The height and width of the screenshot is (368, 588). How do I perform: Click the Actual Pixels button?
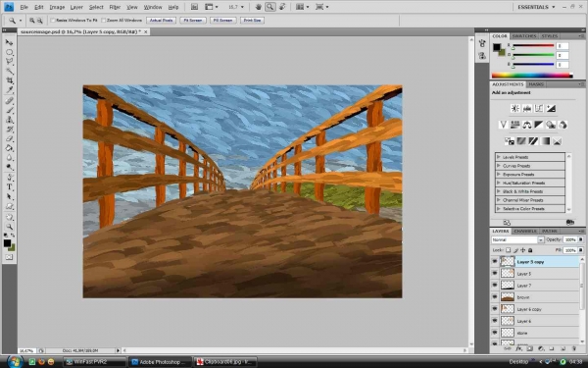162,21
